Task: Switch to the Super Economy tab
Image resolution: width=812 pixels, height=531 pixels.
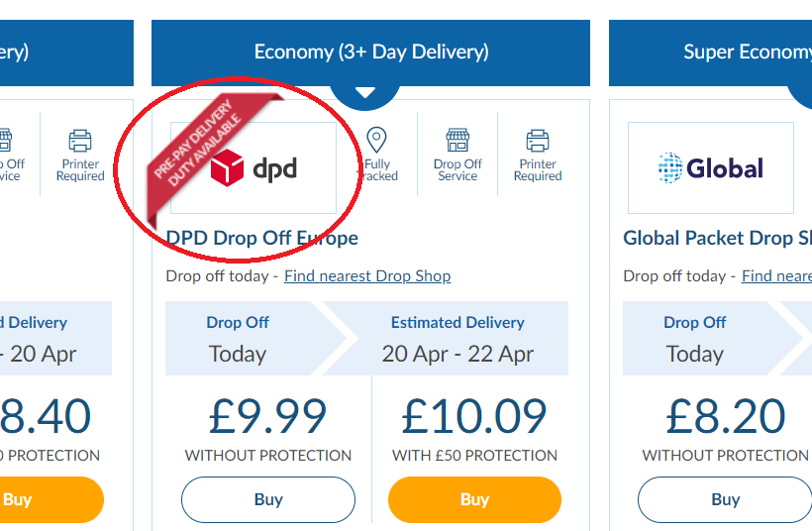Action: tap(711, 53)
